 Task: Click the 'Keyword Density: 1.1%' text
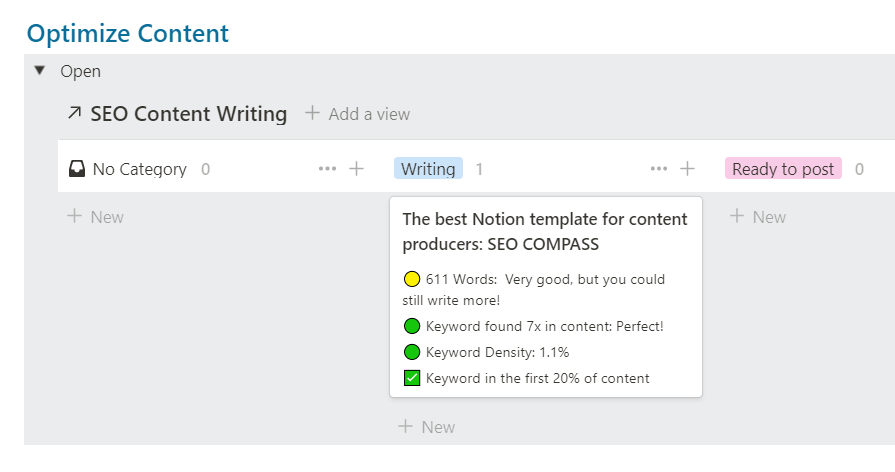(497, 352)
